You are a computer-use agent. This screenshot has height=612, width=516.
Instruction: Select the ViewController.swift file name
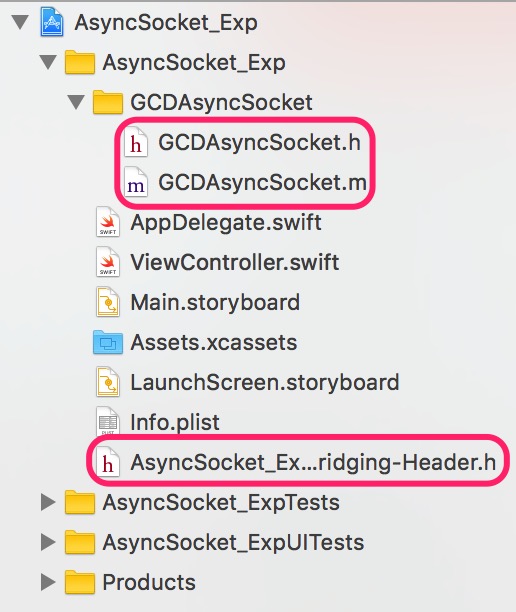[x=235, y=262]
